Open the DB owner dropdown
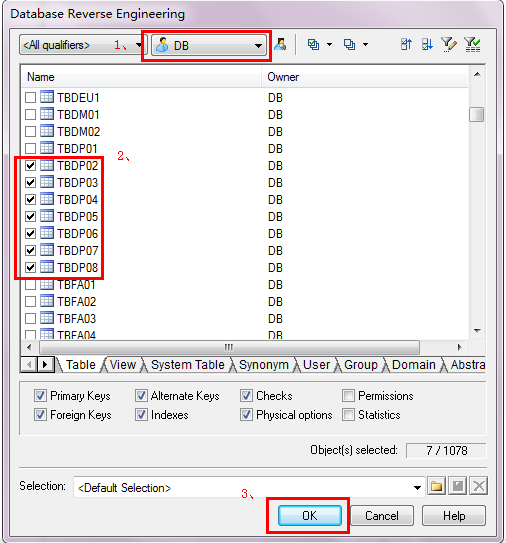This screenshot has width=506, height=543. tap(258, 46)
